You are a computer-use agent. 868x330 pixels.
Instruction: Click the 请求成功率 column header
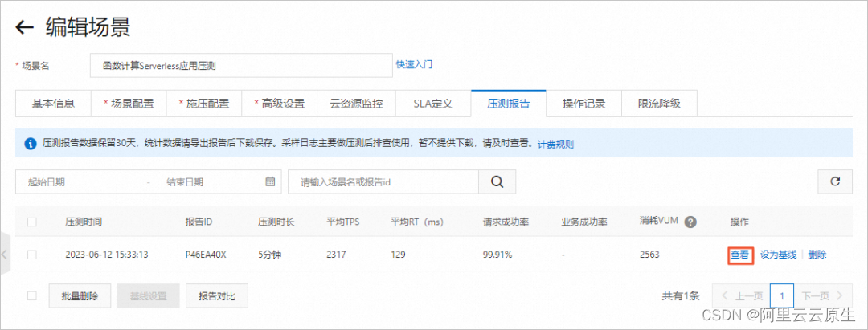coord(506,222)
